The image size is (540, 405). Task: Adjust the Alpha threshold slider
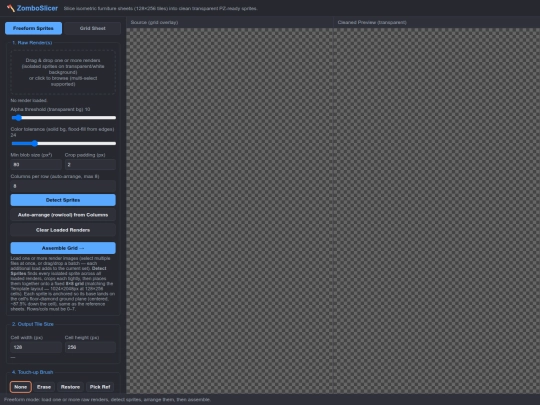(x=63, y=118)
